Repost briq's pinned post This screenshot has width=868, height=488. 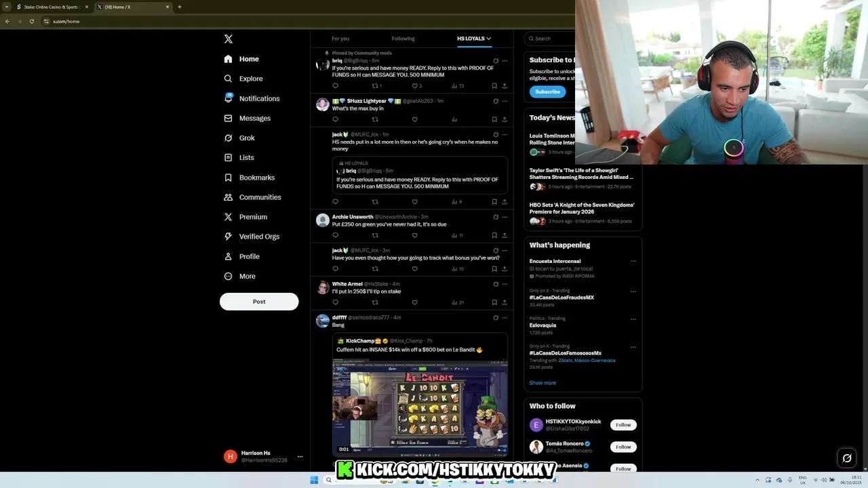click(x=375, y=86)
